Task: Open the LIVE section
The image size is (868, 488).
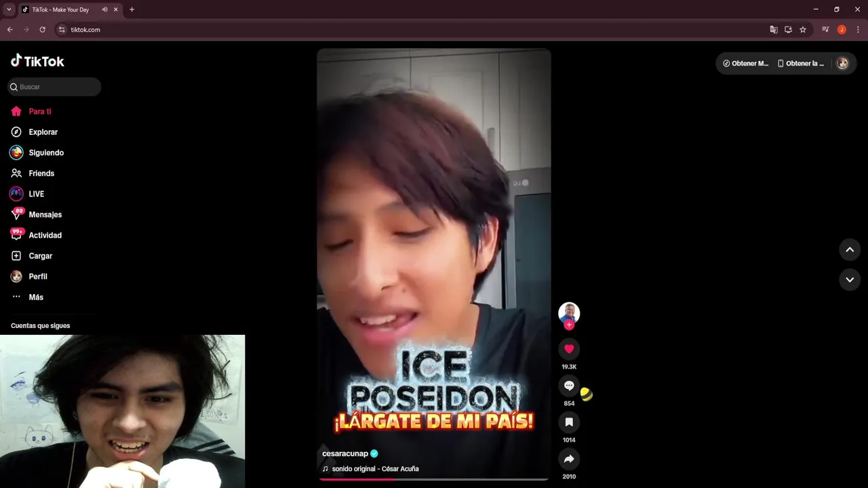Action: point(27,194)
